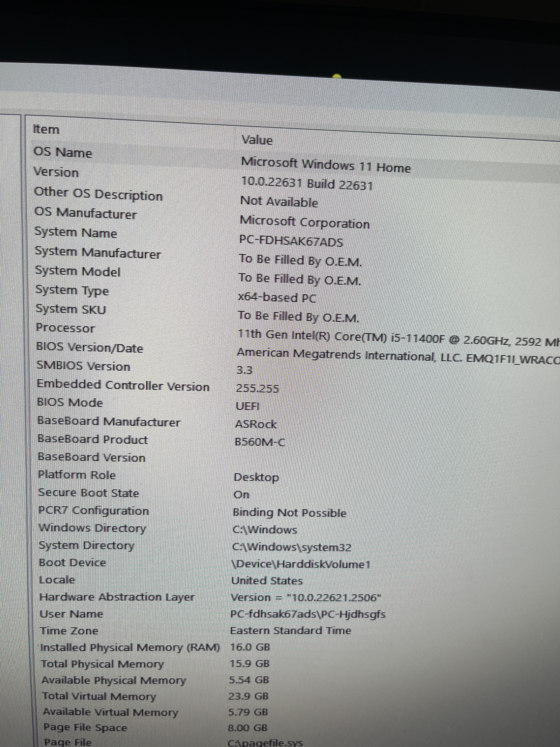Select the PCR7 Configuration row label
Screen dimensions: 560x747
(94, 511)
